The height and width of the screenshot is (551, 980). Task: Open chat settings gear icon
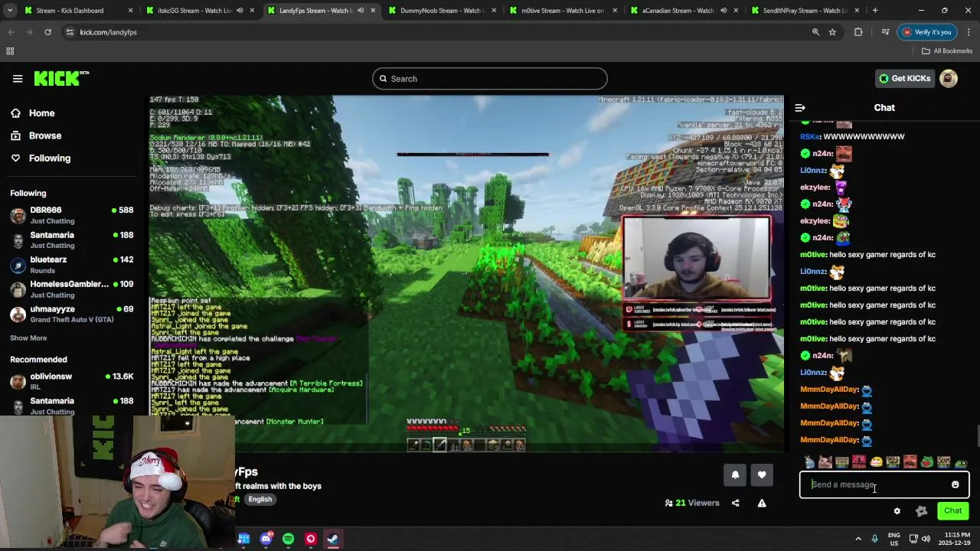(897, 511)
